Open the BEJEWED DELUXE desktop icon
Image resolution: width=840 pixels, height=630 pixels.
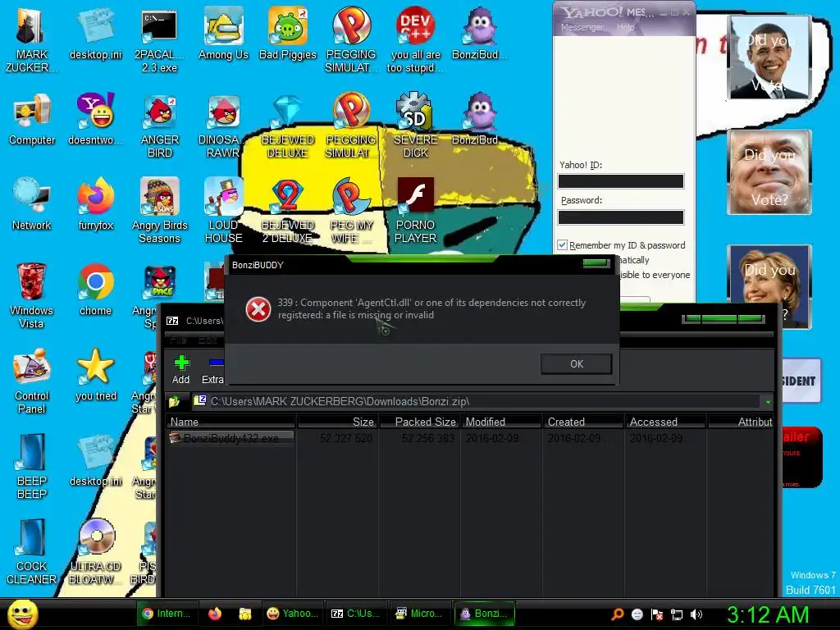[x=288, y=126]
